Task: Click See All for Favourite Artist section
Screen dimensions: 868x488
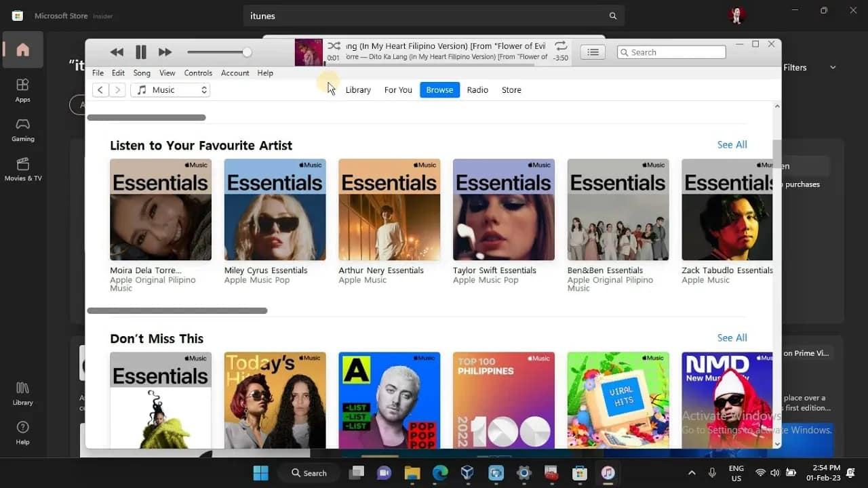Action: tap(732, 144)
